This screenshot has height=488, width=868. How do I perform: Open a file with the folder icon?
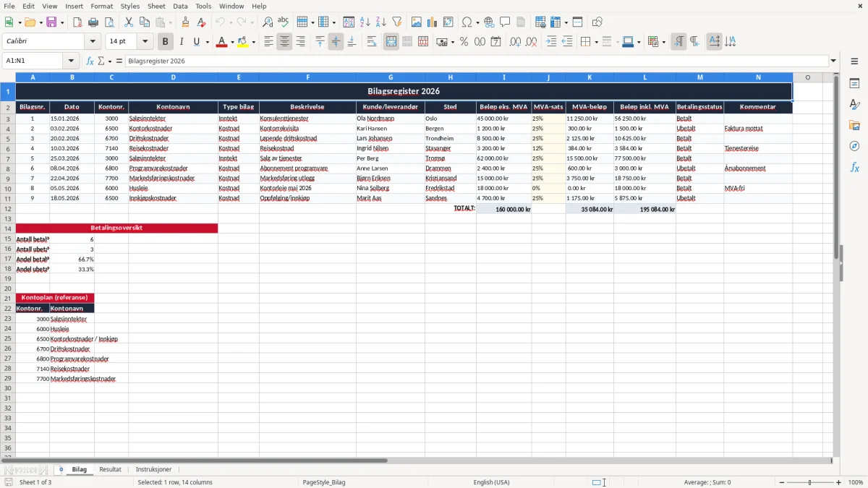click(29, 22)
